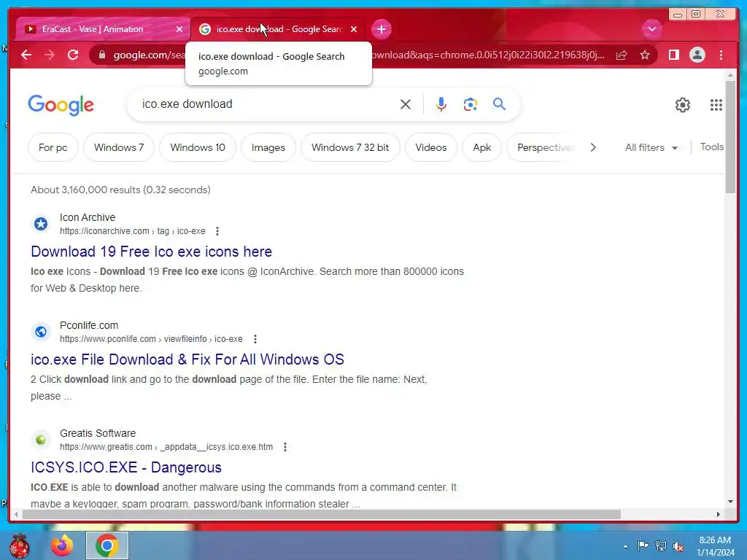Open the Chrome profile avatar
This screenshot has height=560, width=747.
(x=697, y=55)
